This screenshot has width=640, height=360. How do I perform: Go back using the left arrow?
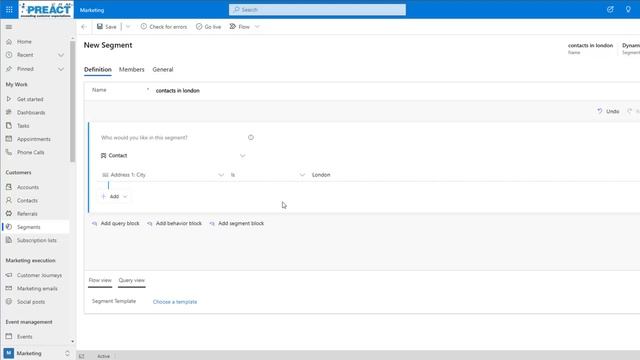coord(84,27)
